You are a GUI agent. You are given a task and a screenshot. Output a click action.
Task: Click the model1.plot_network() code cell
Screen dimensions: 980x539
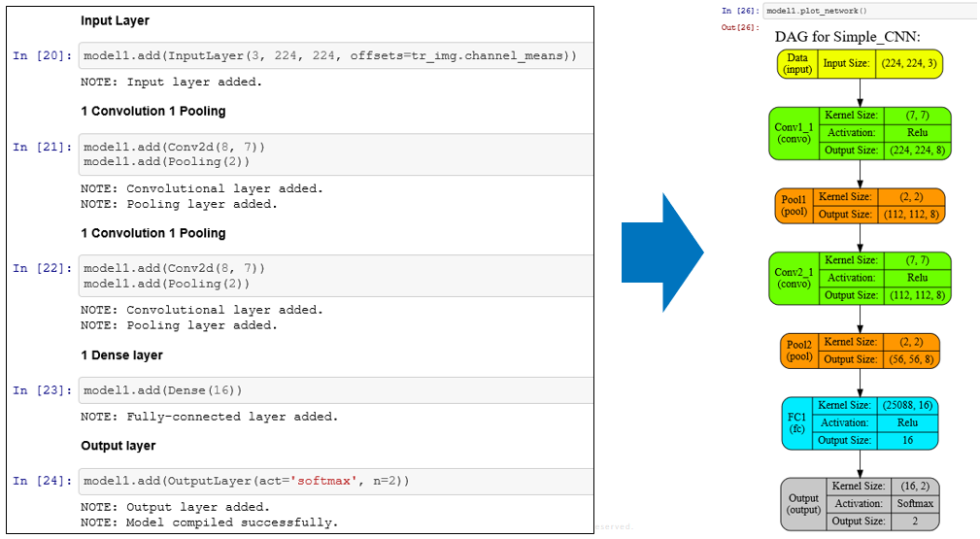click(x=869, y=11)
